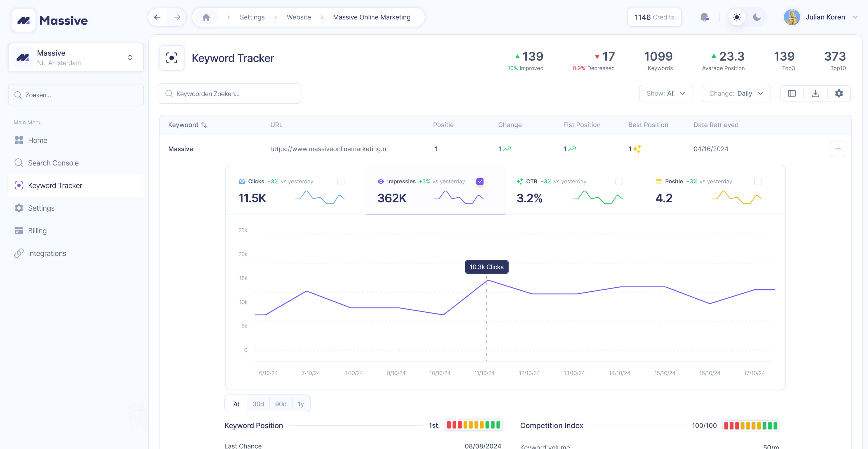This screenshot has width=868, height=449.
Task: Click the Clicks 11.5K sparkline
Action: coord(319,198)
